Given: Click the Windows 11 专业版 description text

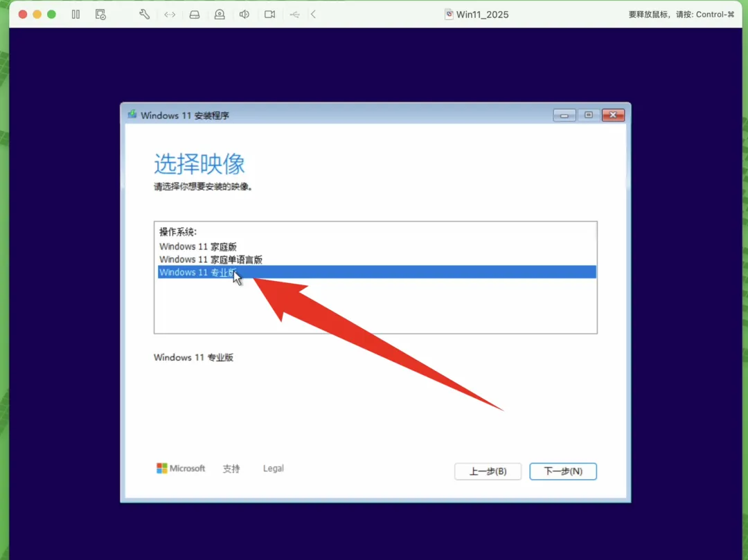Looking at the screenshot, I should tap(193, 357).
